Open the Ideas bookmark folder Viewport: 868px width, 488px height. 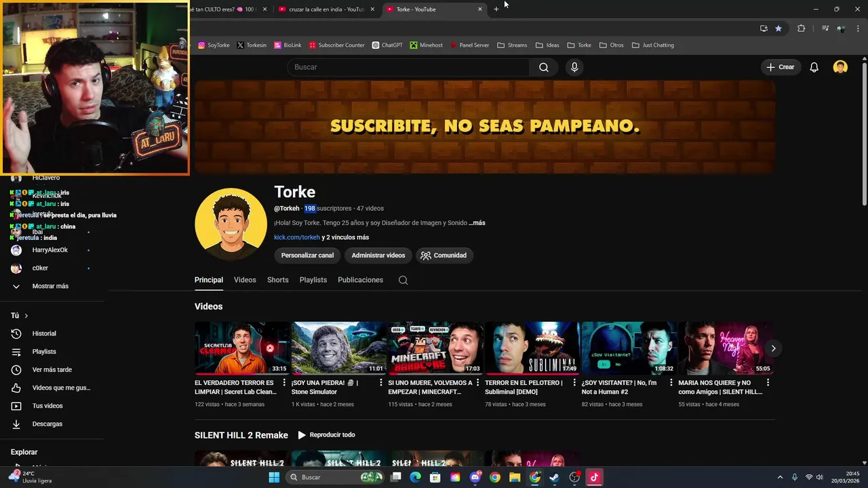coord(547,45)
